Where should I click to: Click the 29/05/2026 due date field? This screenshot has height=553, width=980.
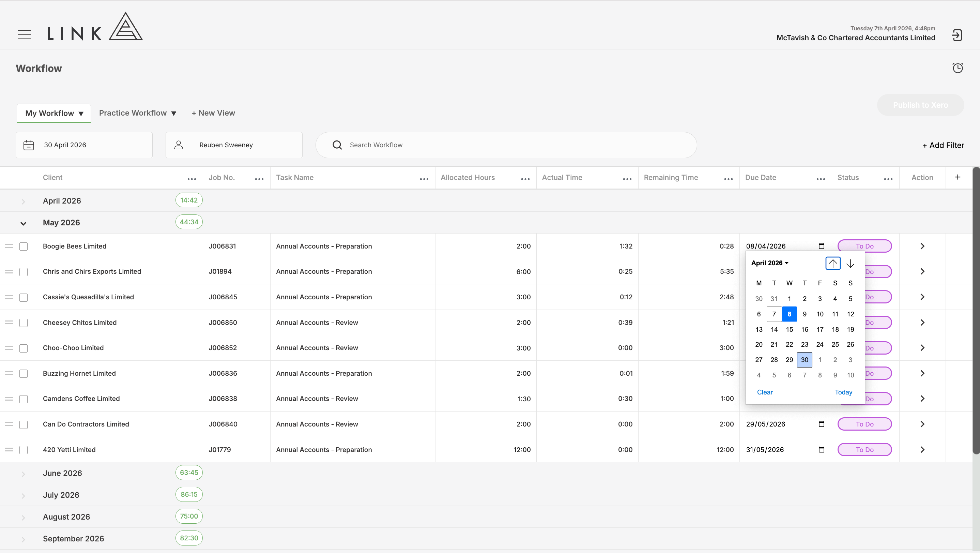coord(785,424)
